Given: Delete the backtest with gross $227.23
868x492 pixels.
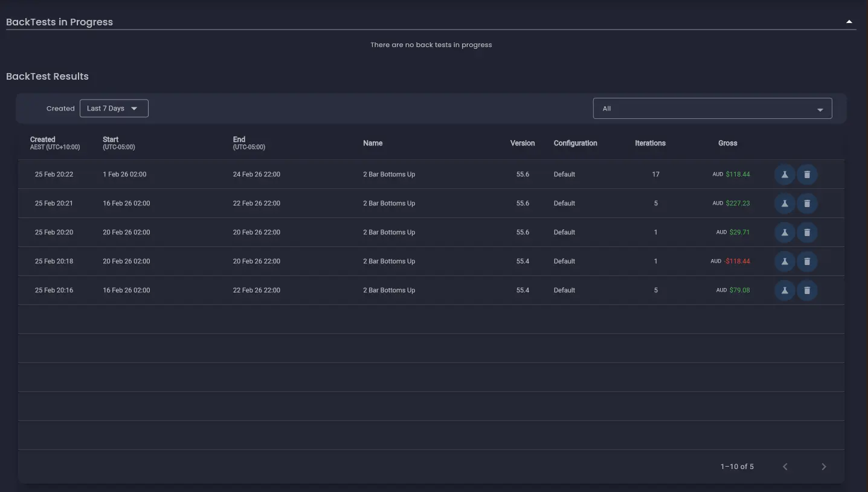Looking at the screenshot, I should tap(807, 203).
